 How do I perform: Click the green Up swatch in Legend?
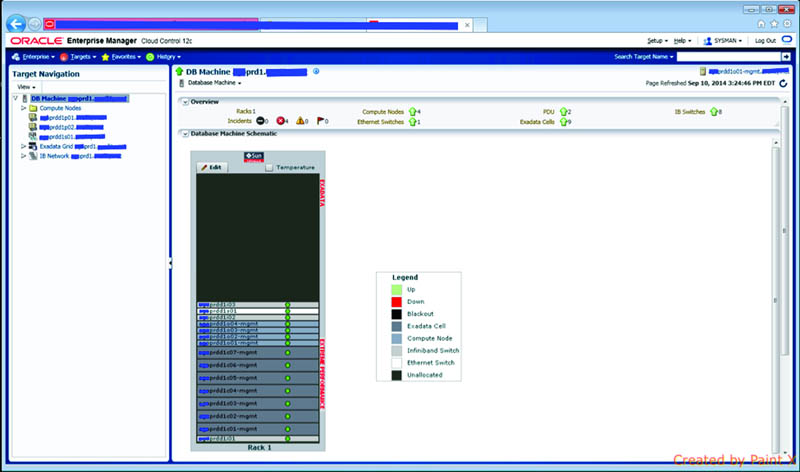[x=396, y=289]
